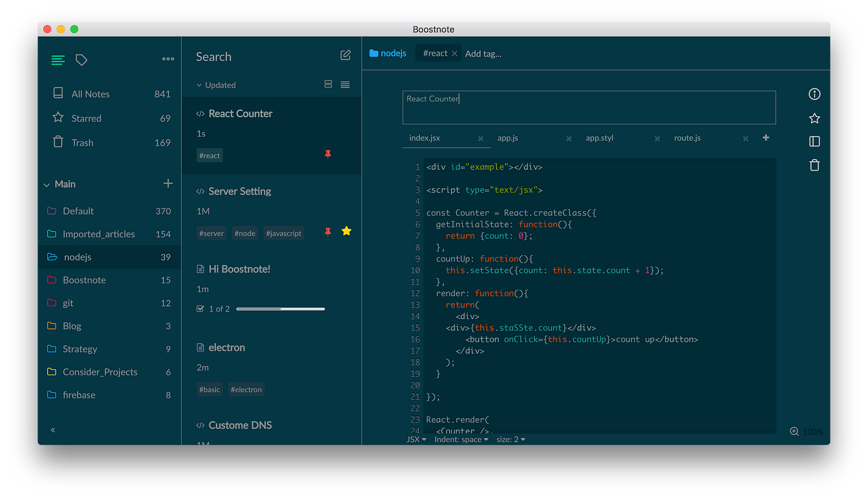The image size is (868, 499).
Task: Click the #basic tag on electron note
Action: pos(209,389)
